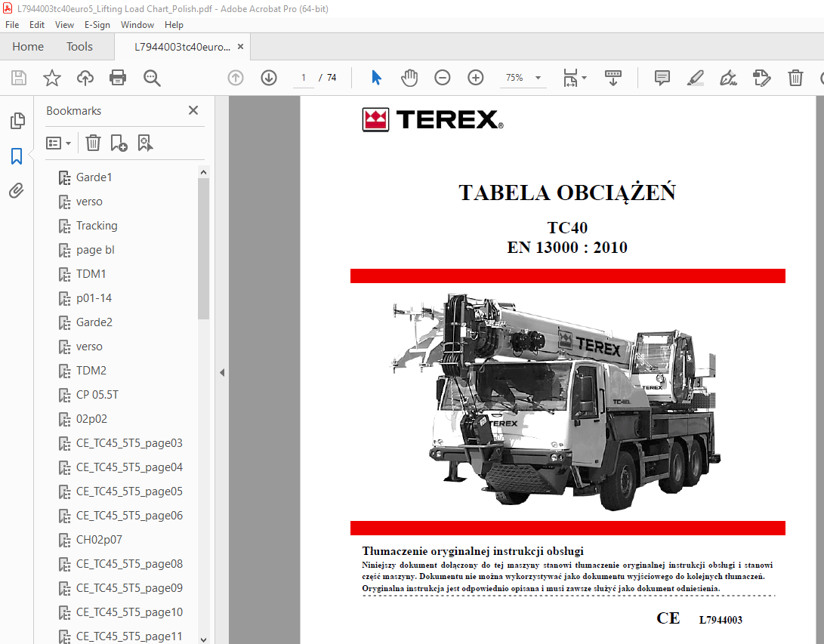This screenshot has width=824, height=644.
Task: Open the p01-14 bookmark
Action: [x=94, y=297]
